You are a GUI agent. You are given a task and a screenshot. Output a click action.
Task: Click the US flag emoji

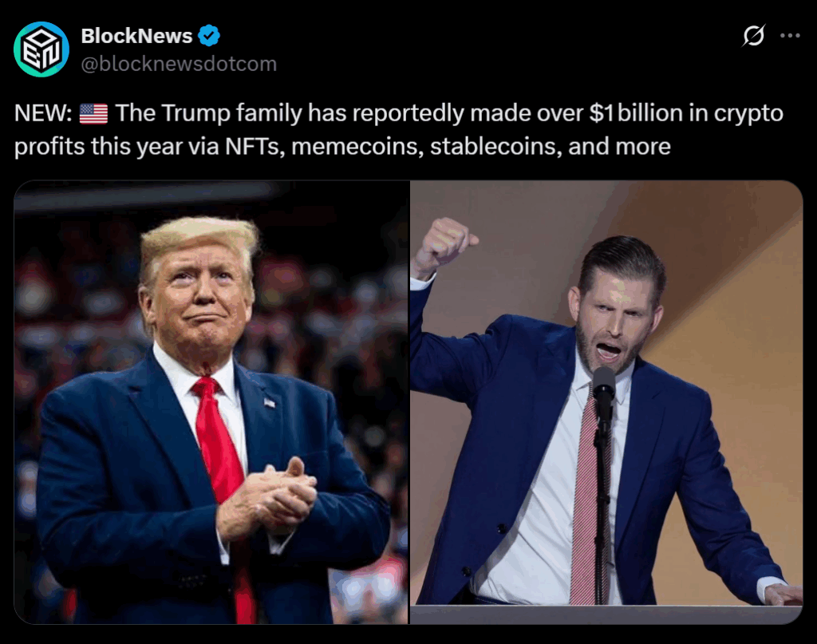[93, 114]
